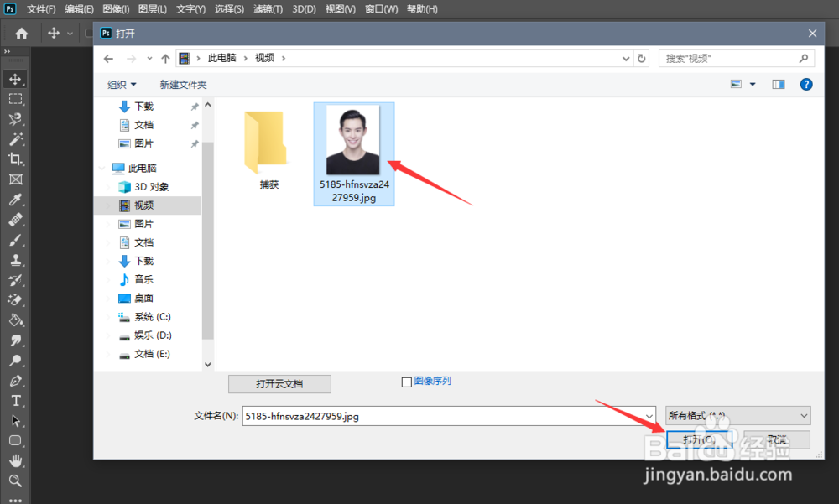Image resolution: width=839 pixels, height=504 pixels.
Task: Click 视频 in the address path
Action: pyautogui.click(x=264, y=58)
